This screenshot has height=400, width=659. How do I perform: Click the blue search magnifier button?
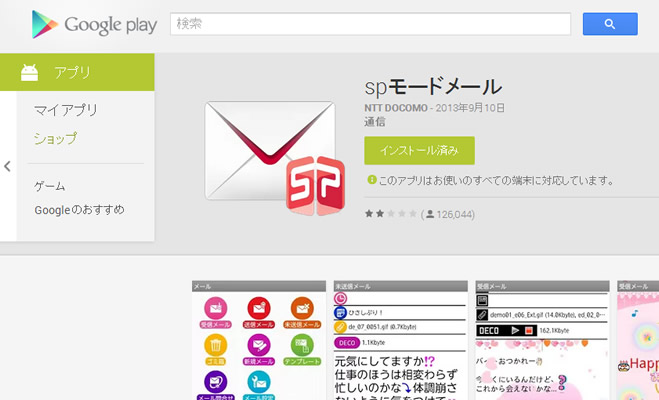pos(610,24)
